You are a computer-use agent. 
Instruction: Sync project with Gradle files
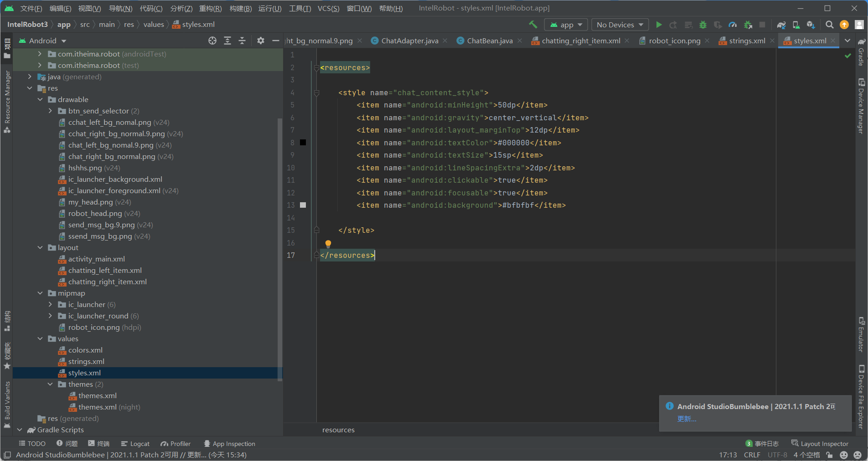click(781, 25)
